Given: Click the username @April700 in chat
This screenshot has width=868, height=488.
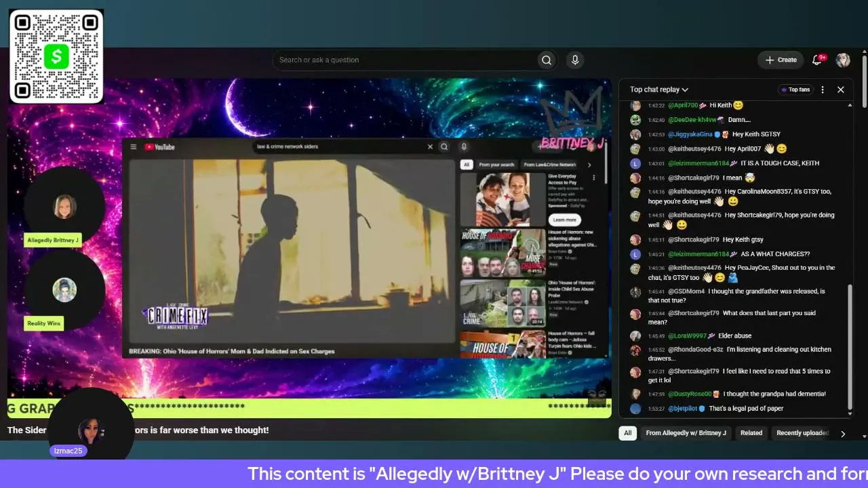Looking at the screenshot, I should click(x=683, y=106).
